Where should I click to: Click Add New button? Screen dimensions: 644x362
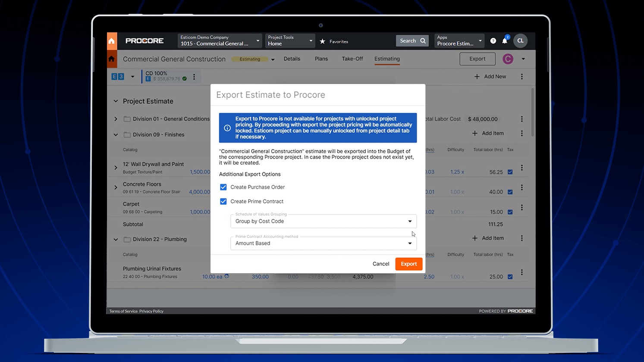point(490,77)
